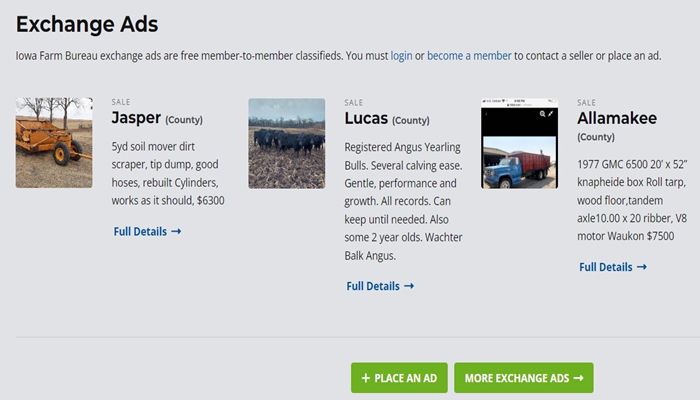Click the plus icon on Place an Ad
Screen dimensions: 700x400
366,379
